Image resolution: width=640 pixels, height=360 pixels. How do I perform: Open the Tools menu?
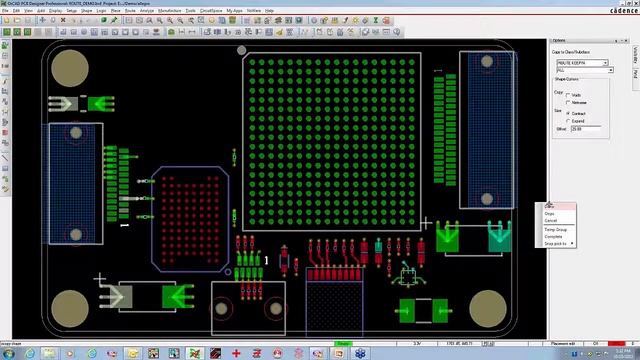pos(191,11)
